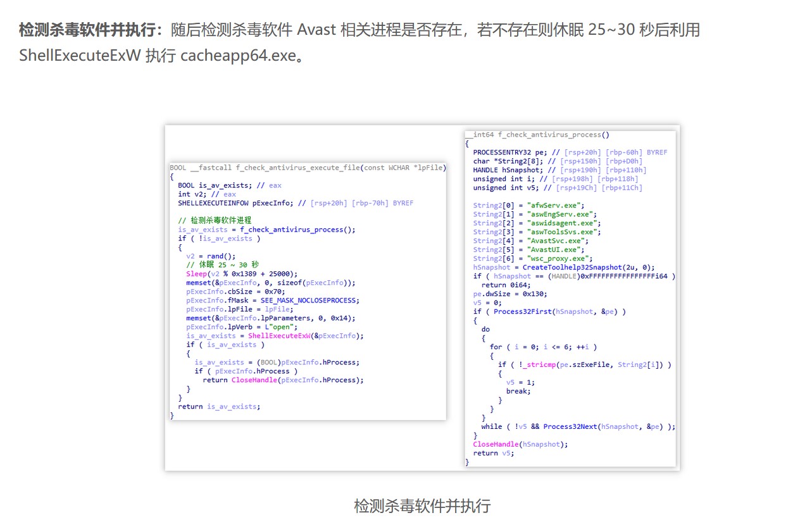
Task: Click the caption 检测杀毒软件并执行 below the image
Action: (422, 506)
